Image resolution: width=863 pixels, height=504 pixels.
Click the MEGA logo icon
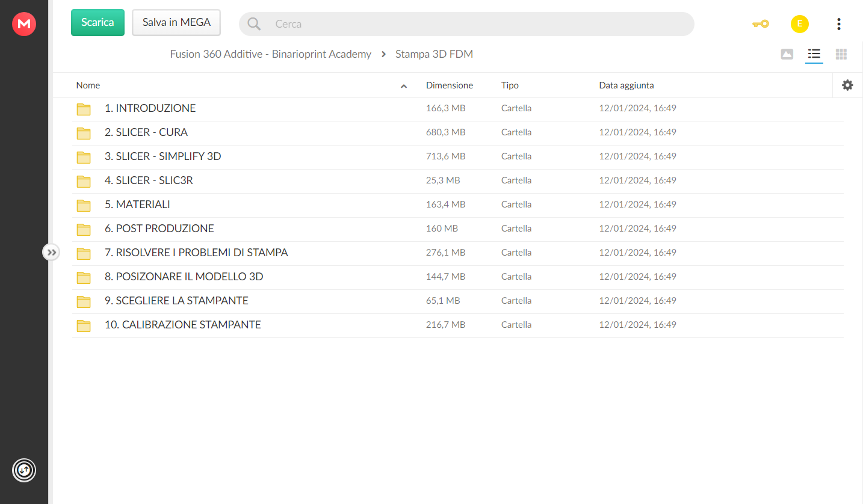(24, 24)
